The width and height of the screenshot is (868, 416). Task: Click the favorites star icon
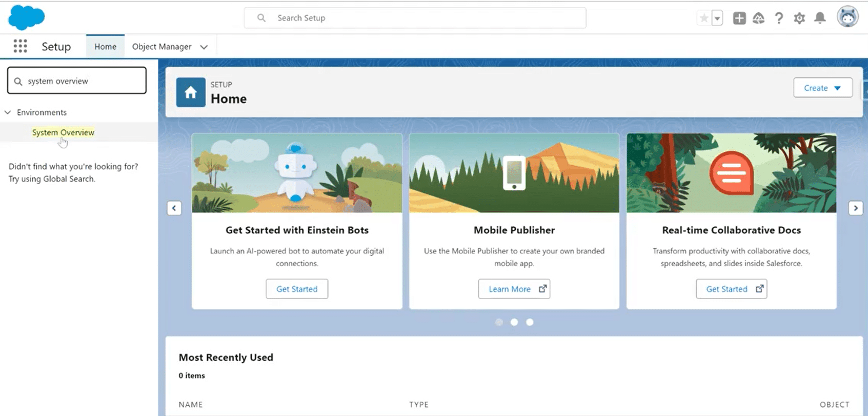704,18
